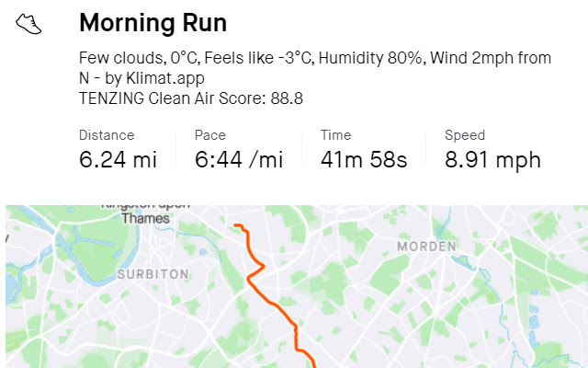Select the TENZING Clean Air Score line
Image resolution: width=588 pixels, height=368 pixels.
(191, 98)
